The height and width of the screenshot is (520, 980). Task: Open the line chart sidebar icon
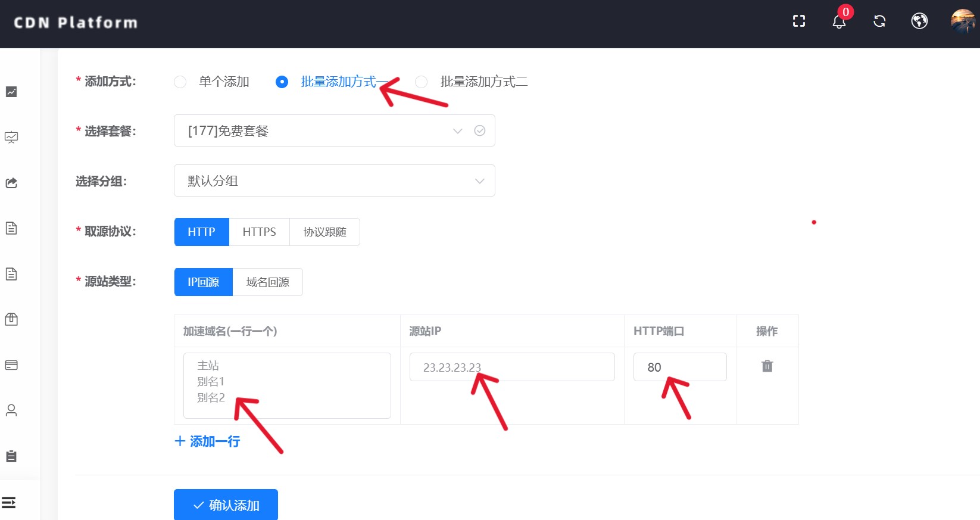click(x=11, y=92)
